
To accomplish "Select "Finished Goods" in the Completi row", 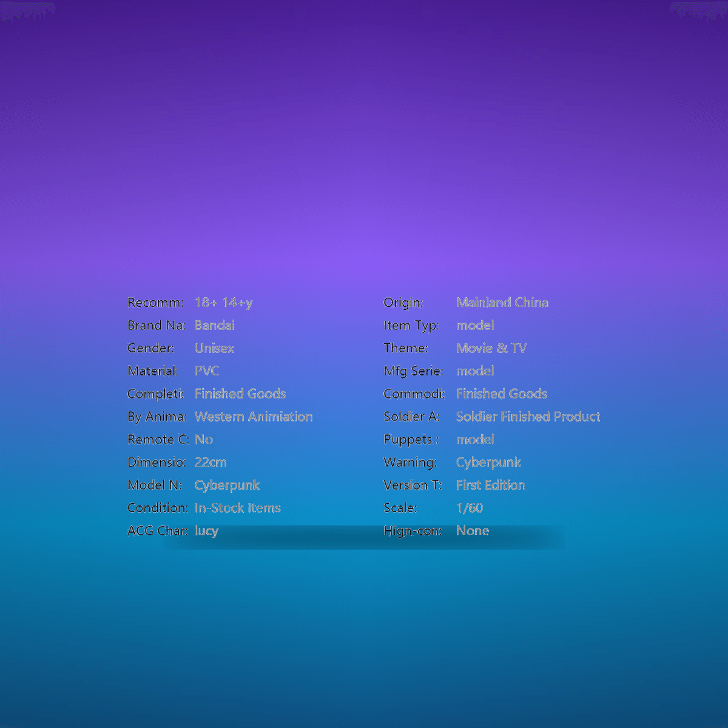I will [x=240, y=394].
